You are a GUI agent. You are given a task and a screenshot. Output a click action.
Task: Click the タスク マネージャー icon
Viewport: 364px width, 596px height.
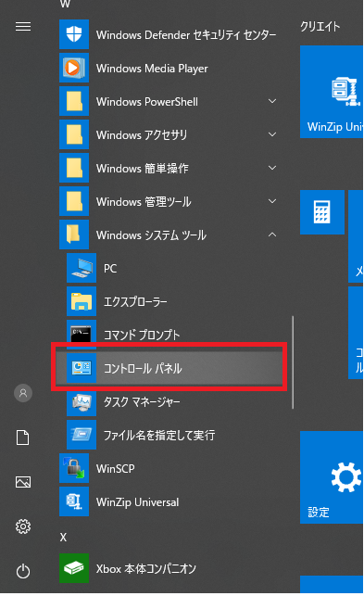coord(82,401)
